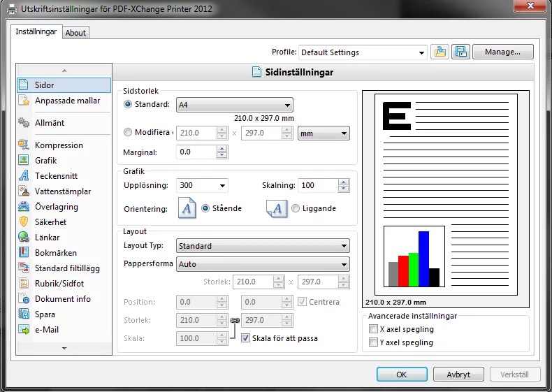Screen dimensions: 552x392
Task: Open the Kompression settings page
Action: [x=64, y=145]
